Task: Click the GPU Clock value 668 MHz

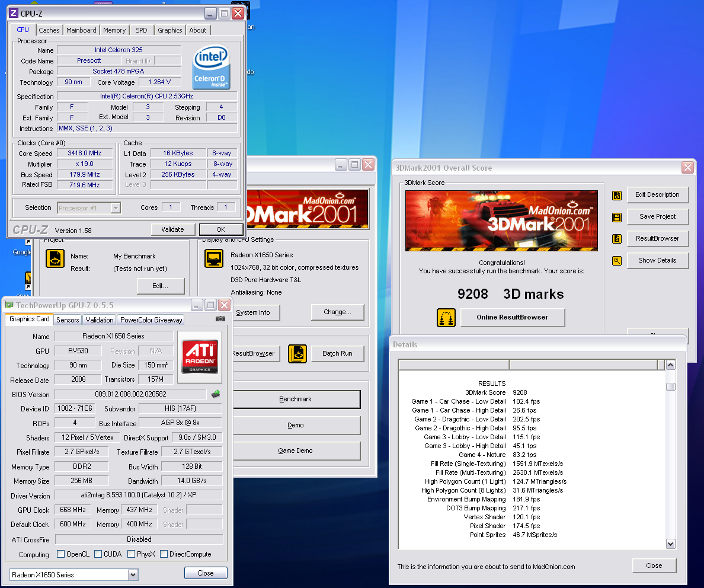Action: [x=73, y=510]
